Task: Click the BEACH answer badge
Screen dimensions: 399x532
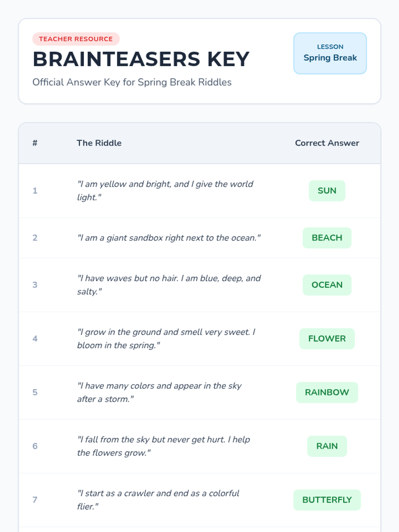Action: (327, 238)
